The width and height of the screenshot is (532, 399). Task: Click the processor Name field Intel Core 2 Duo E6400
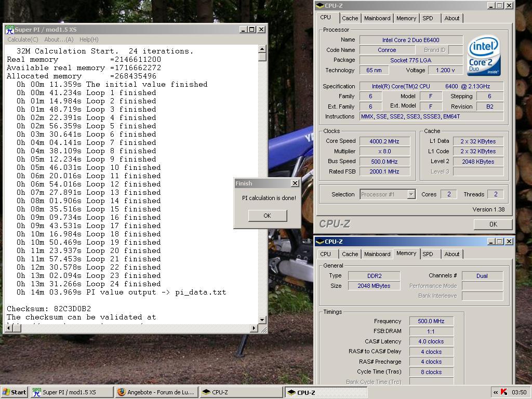tap(411, 40)
